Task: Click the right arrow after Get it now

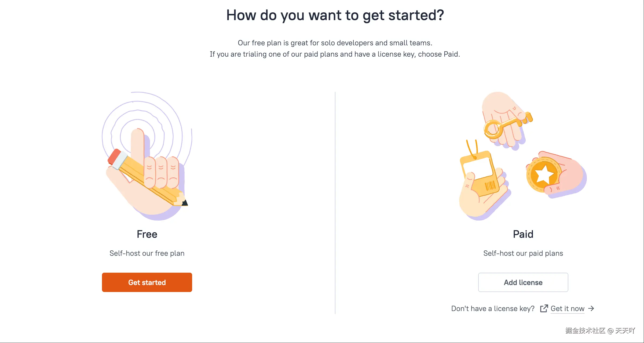Action: tap(591, 309)
